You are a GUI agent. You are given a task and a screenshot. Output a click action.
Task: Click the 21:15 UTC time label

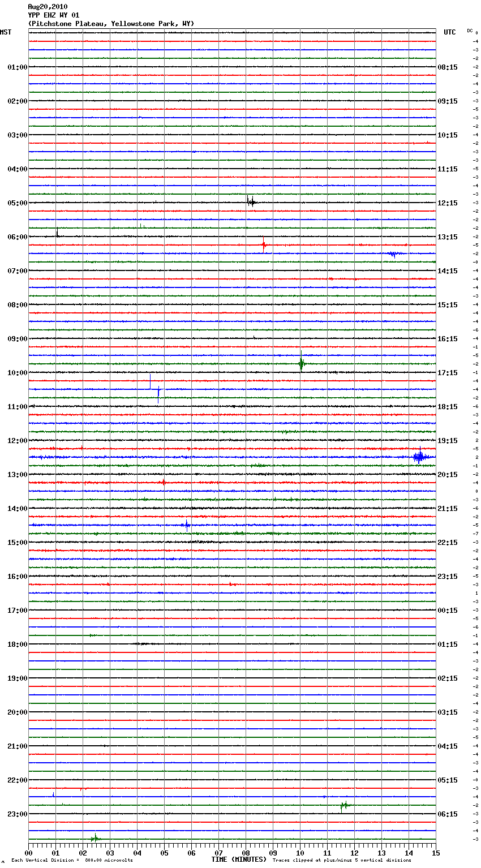[448, 509]
